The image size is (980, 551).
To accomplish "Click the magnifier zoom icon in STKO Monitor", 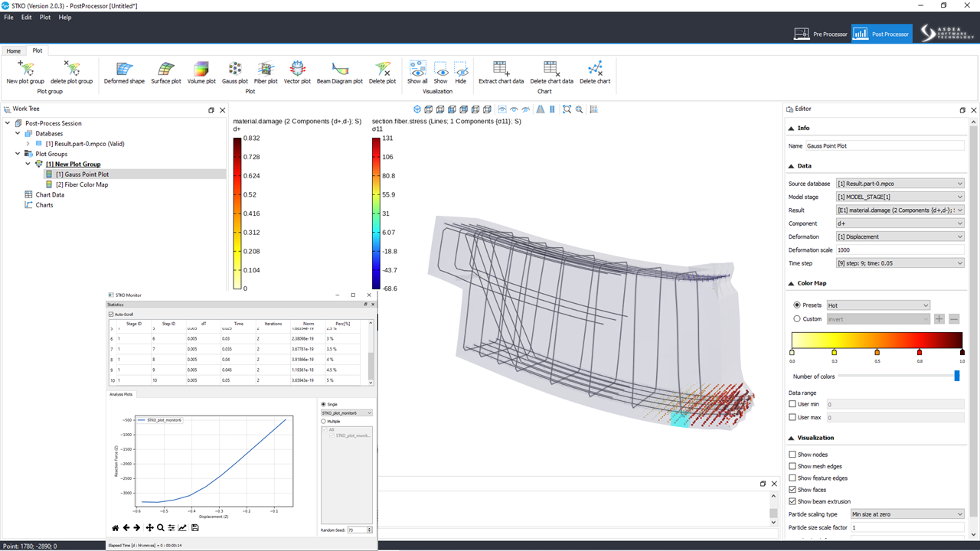I will pyautogui.click(x=161, y=527).
